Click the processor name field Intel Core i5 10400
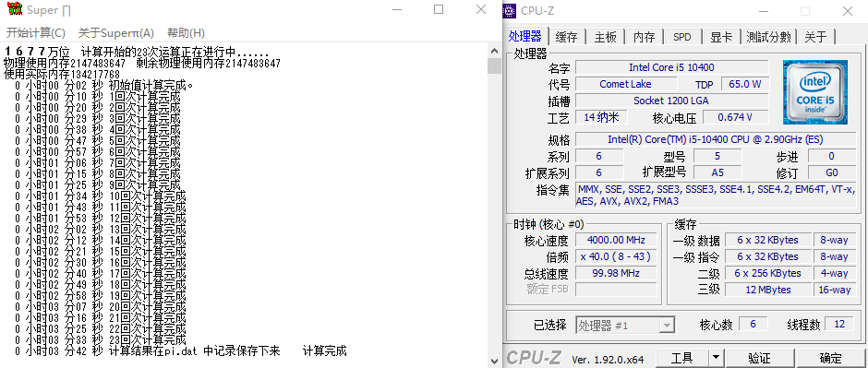This screenshot has height=368, width=868. (671, 67)
